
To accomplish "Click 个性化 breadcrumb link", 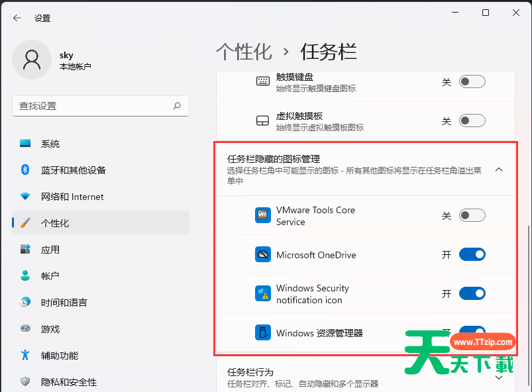I will (244, 52).
